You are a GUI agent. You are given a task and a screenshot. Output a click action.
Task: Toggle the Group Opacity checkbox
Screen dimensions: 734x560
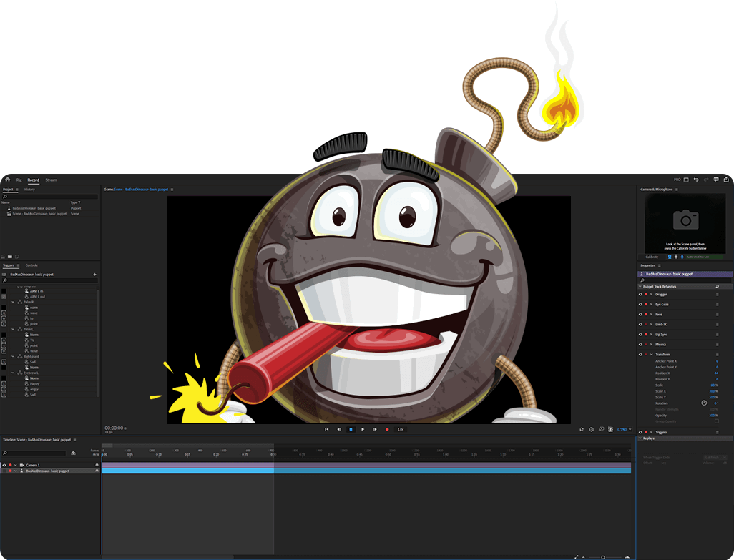coord(716,421)
